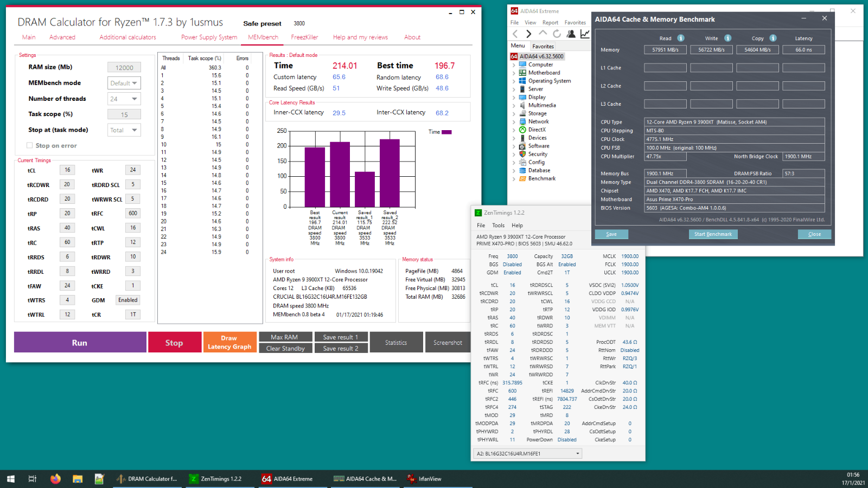Image resolution: width=868 pixels, height=488 pixels.
Task: Go back in AIDA64 navigation toolbar
Action: (x=515, y=34)
